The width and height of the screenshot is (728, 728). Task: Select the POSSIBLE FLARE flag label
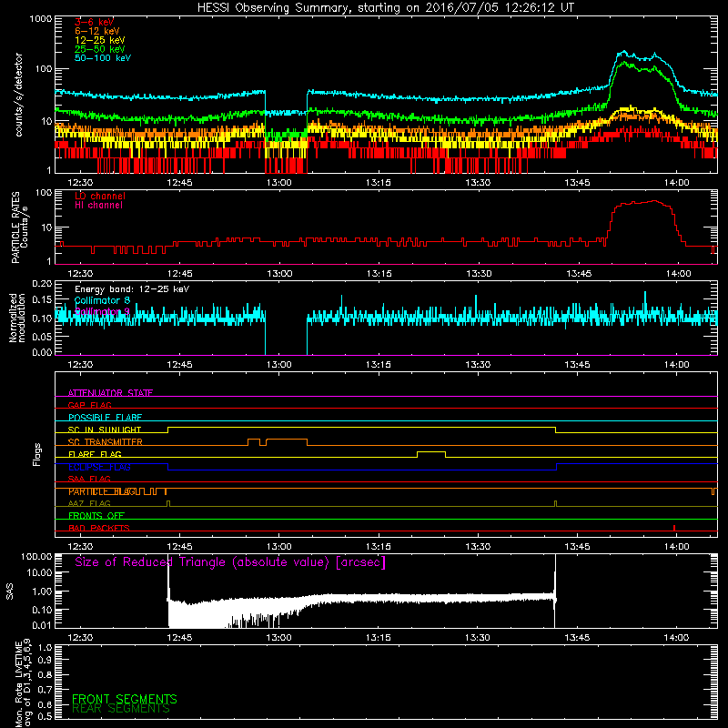pyautogui.click(x=105, y=417)
